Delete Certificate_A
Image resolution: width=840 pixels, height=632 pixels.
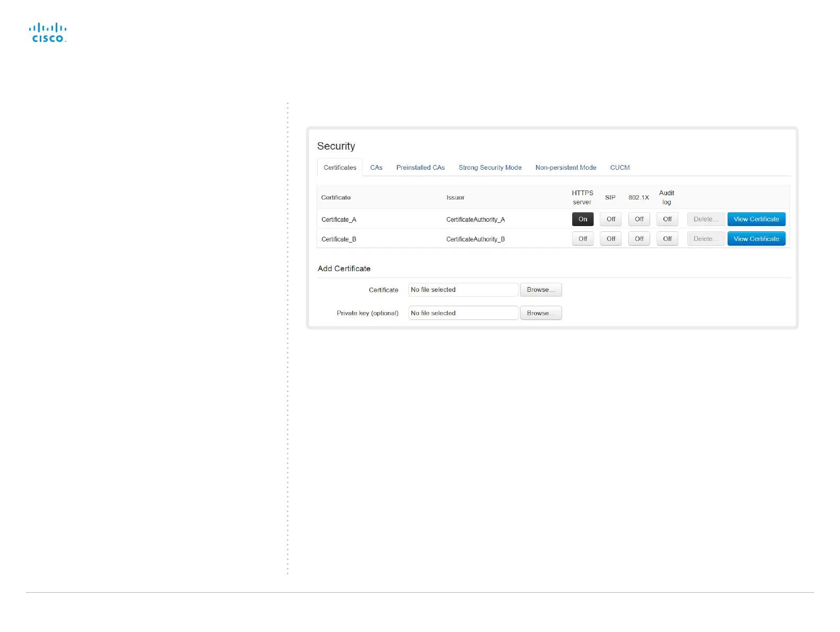[706, 219]
